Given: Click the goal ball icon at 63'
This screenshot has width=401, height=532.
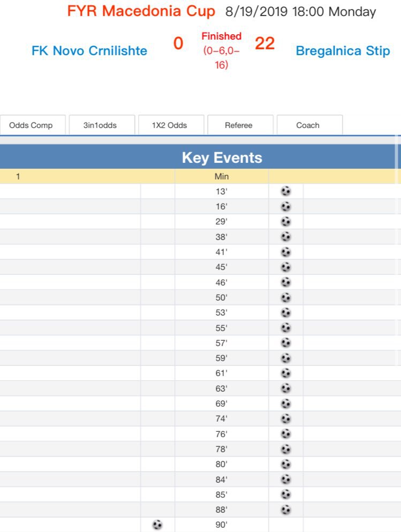Looking at the screenshot, I should click(286, 388).
